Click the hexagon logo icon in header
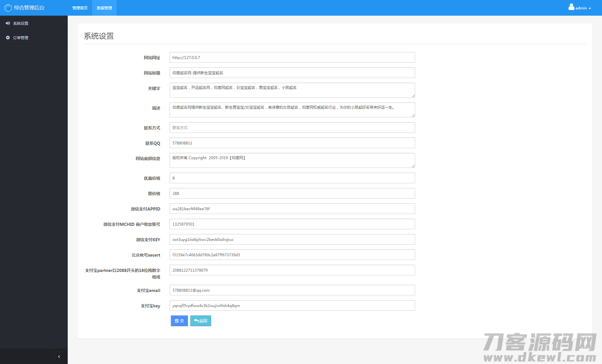 point(8,8)
